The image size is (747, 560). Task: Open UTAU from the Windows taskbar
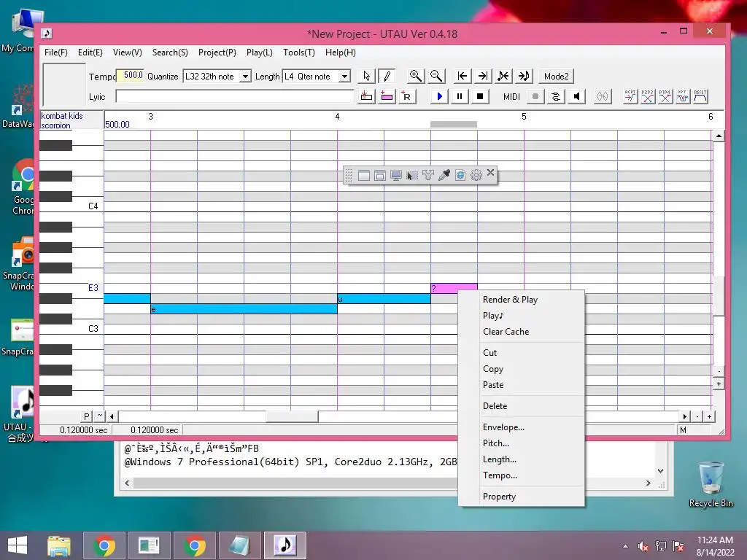coord(285,545)
